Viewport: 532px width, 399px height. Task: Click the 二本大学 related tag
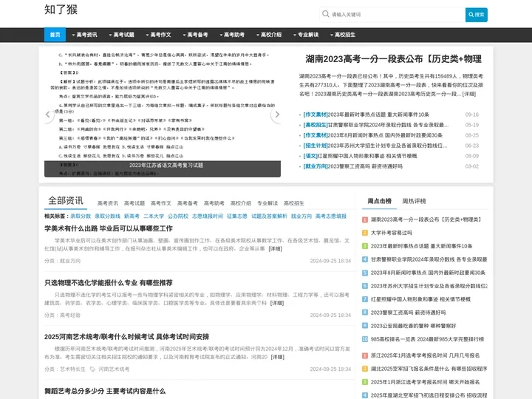pyautogui.click(x=154, y=216)
